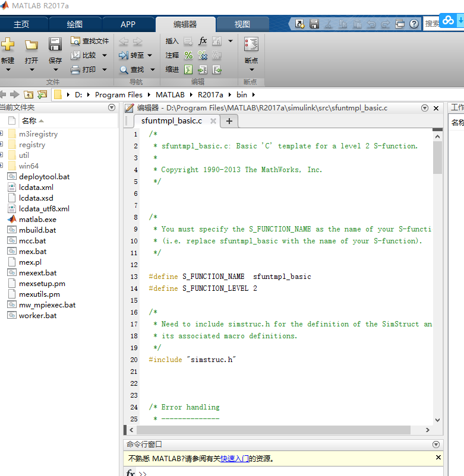The width and height of the screenshot is (464, 476).
Task: Select matlab.exe in the file list
Action: [37, 220]
